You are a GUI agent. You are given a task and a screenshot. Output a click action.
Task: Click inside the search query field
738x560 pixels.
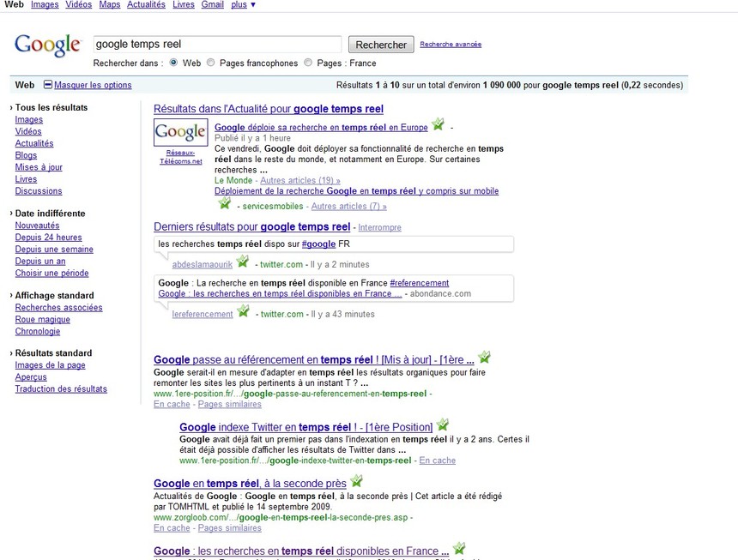pyautogui.click(x=215, y=43)
